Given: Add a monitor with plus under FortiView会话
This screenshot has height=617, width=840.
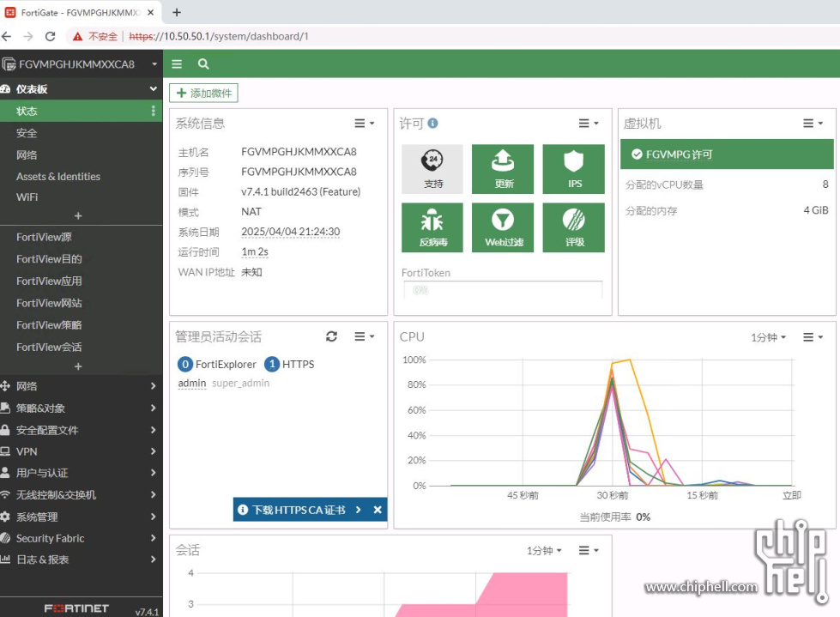Looking at the screenshot, I should (78, 367).
